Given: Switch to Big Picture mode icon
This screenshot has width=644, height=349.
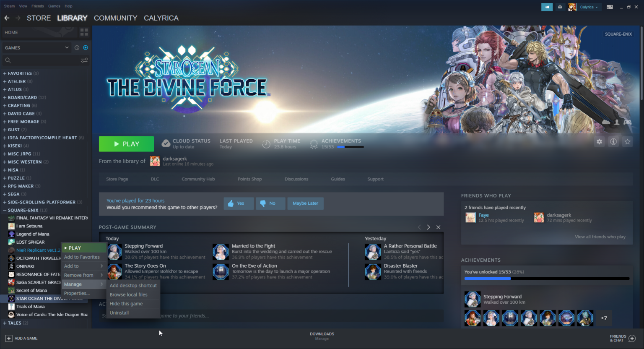Looking at the screenshot, I should pyautogui.click(x=610, y=7).
